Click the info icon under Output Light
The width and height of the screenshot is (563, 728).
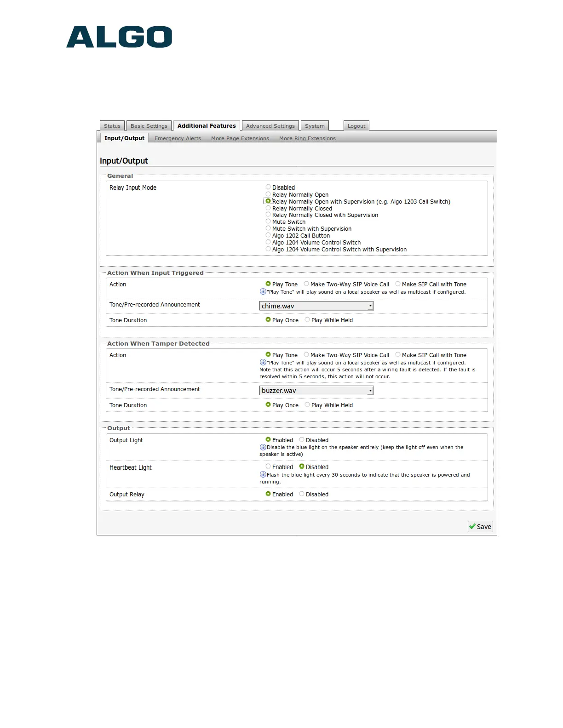pyautogui.click(x=263, y=447)
